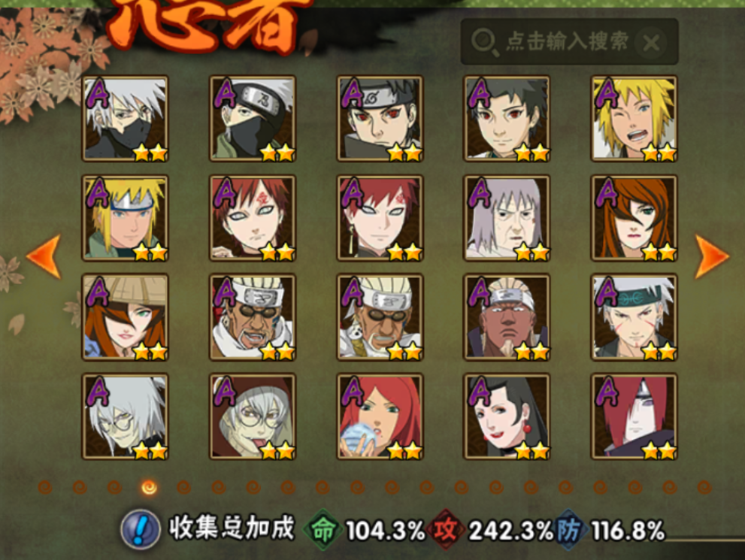This screenshot has height=560, width=745.
Task: Click the blue exclamation info icon
Action: pyautogui.click(x=140, y=528)
